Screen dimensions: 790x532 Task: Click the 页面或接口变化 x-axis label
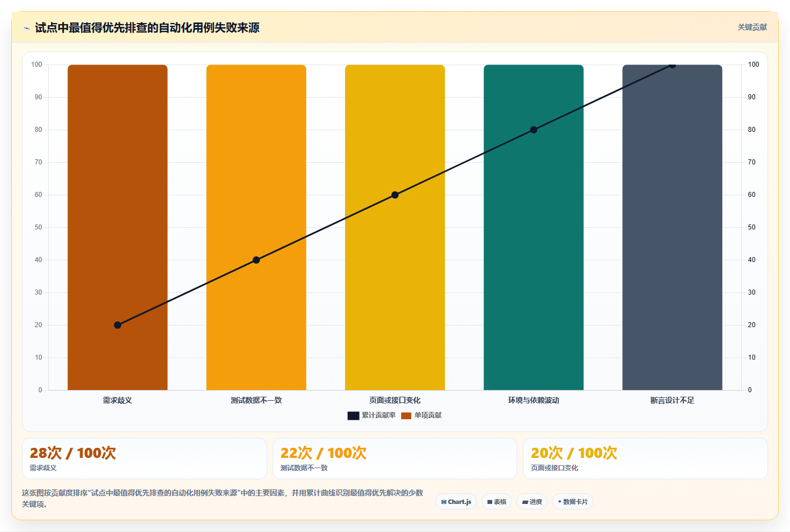(x=395, y=400)
